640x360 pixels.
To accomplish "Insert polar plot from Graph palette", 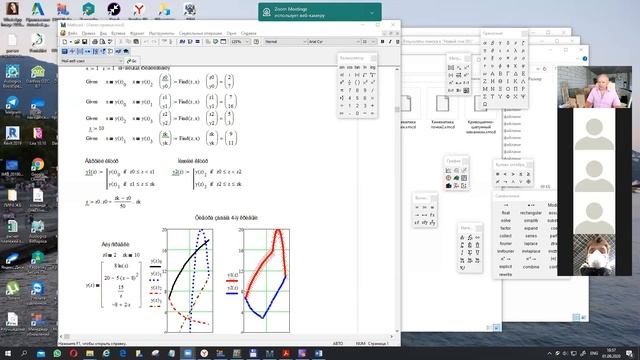I will (x=449, y=178).
